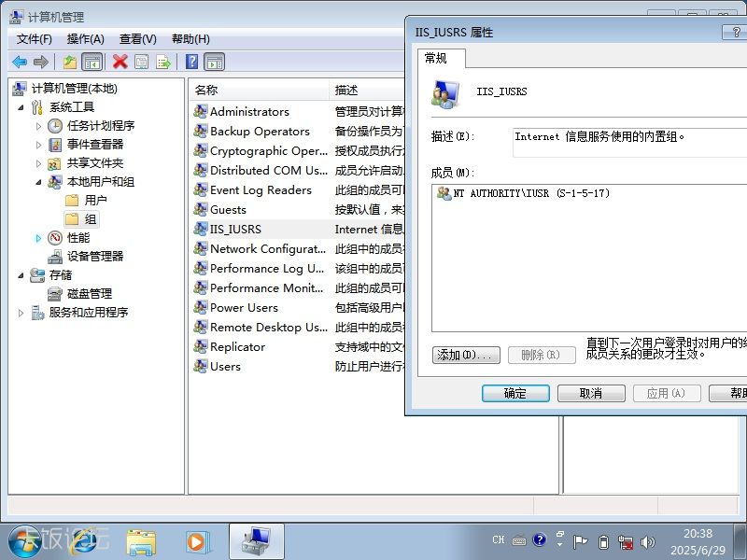Select the Backup Operators group icon
Image resolution: width=747 pixels, height=560 pixels.
(200, 131)
